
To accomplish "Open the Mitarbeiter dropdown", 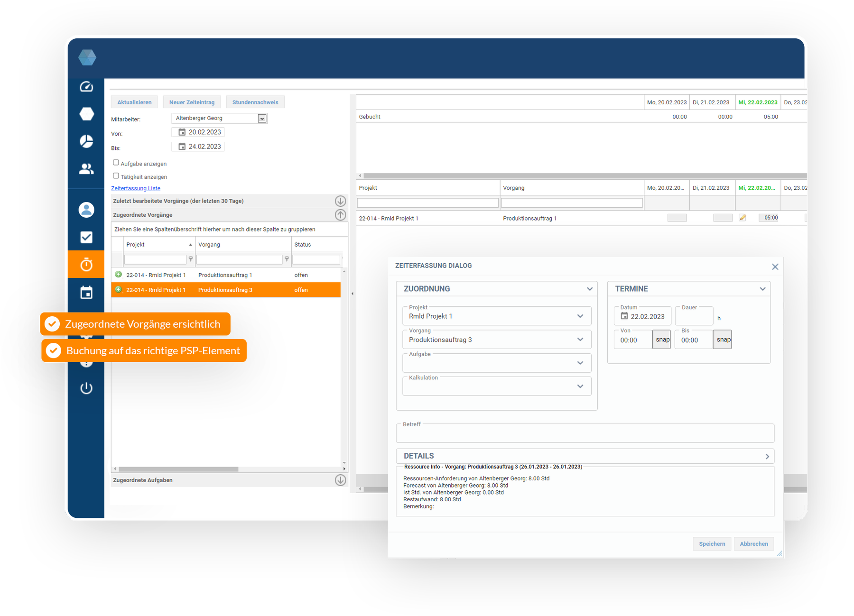I will click(x=262, y=119).
